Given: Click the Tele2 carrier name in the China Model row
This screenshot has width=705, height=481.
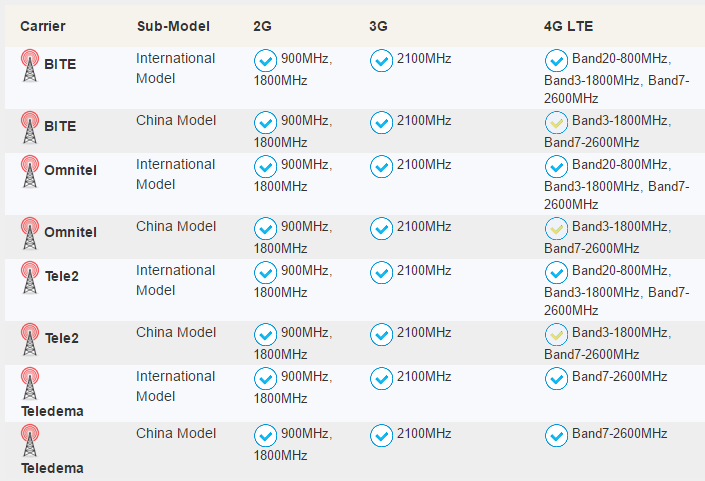Looking at the screenshot, I should click(x=62, y=338).
